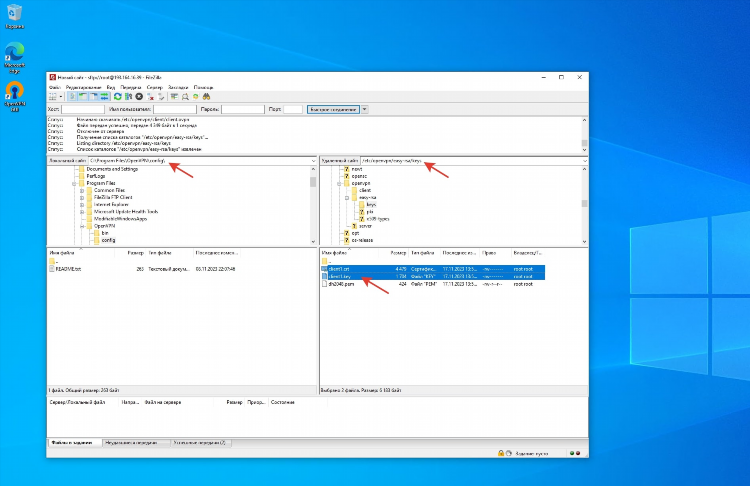Open the OpenVPN GUI desktop shortcut
This screenshot has width=750, height=486.
pos(14,96)
